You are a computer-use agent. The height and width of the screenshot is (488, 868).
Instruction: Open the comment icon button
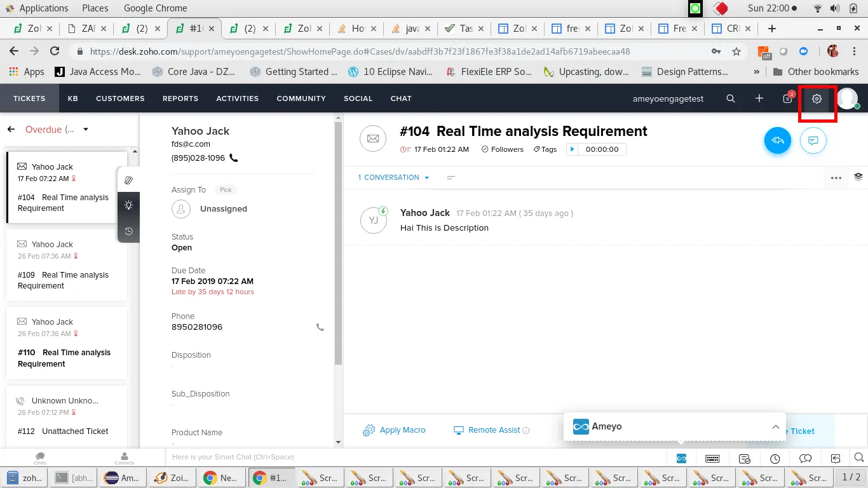coord(813,140)
